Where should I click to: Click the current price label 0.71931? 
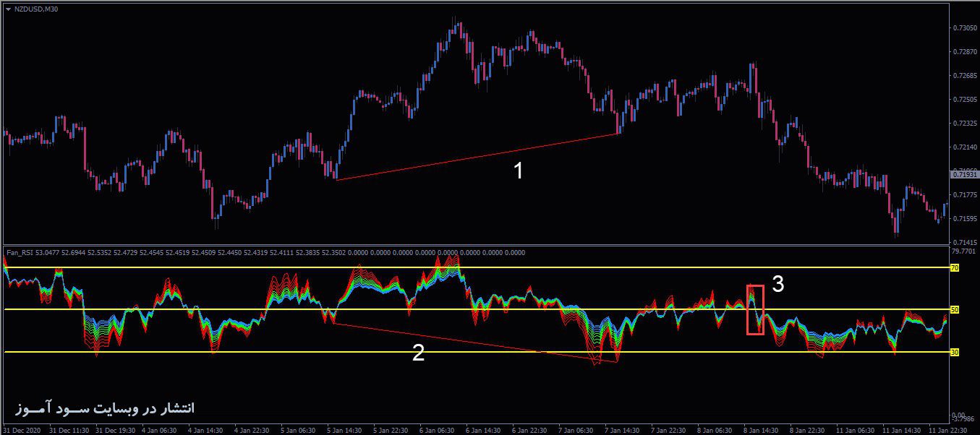[964, 174]
